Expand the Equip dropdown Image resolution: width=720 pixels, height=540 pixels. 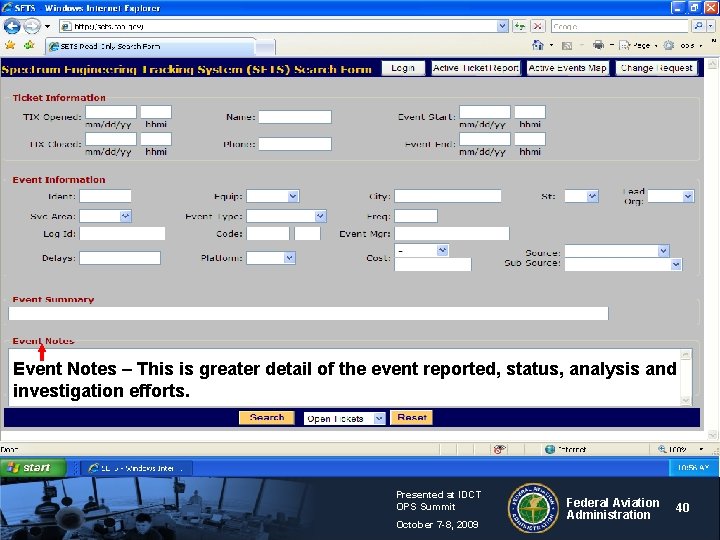(x=293, y=197)
